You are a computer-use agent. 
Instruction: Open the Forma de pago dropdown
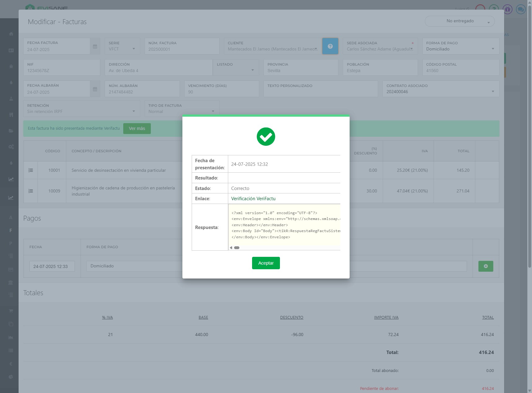click(460, 49)
